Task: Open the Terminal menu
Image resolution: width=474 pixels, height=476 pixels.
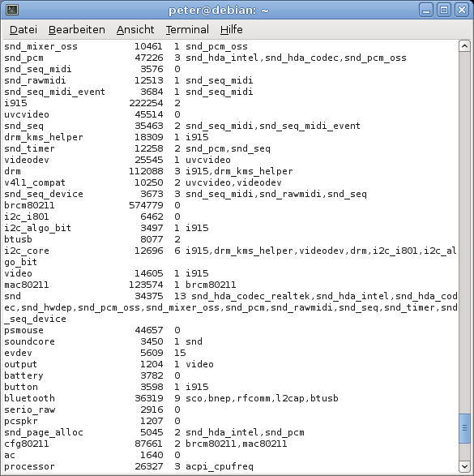Action: pyautogui.click(x=187, y=30)
